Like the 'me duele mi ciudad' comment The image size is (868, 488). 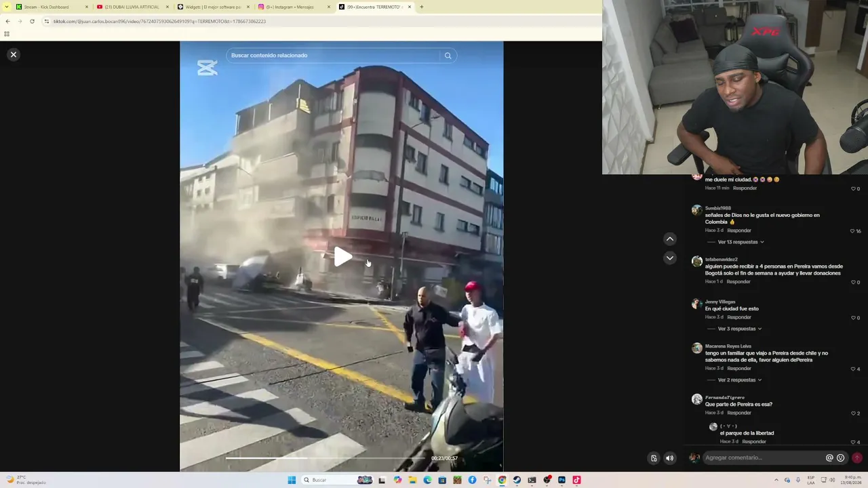pos(854,188)
